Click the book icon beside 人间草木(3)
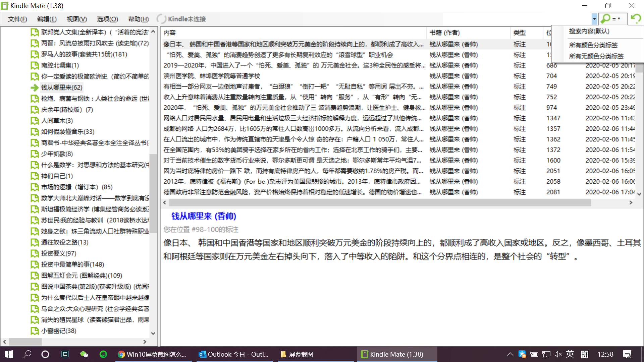This screenshot has height=362, width=644. coord(34,121)
